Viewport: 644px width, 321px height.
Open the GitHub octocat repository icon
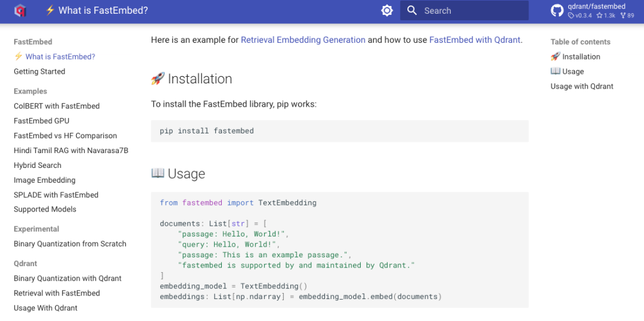pos(558,11)
